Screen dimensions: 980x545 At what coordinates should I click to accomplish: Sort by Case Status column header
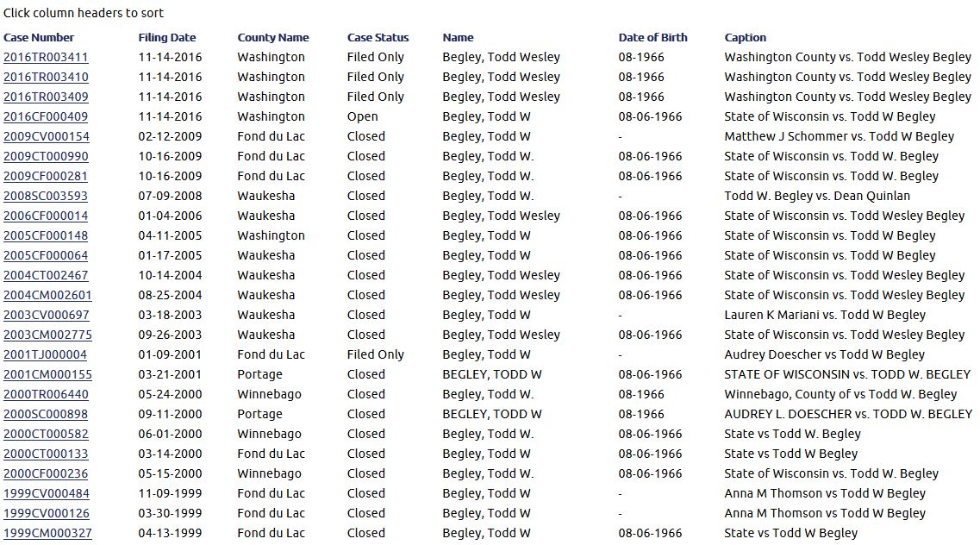(x=378, y=37)
